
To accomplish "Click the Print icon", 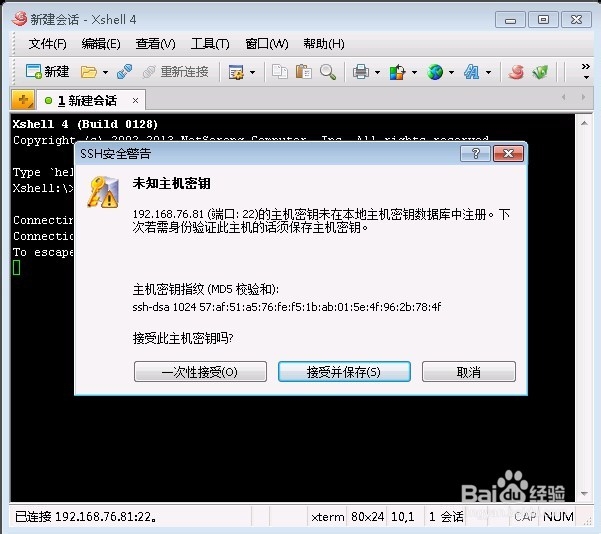I will coord(361,72).
